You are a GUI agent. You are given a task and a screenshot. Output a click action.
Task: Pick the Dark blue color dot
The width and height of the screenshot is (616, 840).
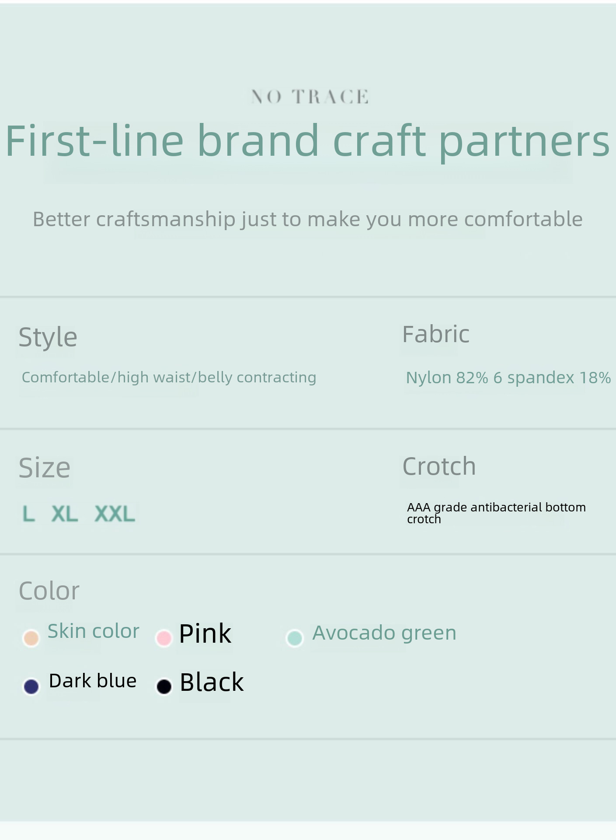point(31,686)
